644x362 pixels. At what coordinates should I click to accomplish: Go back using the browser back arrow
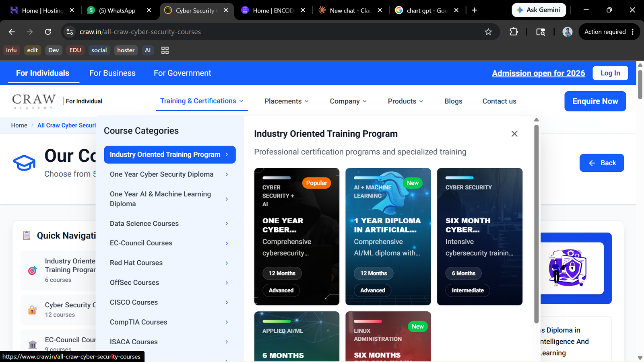(x=12, y=32)
